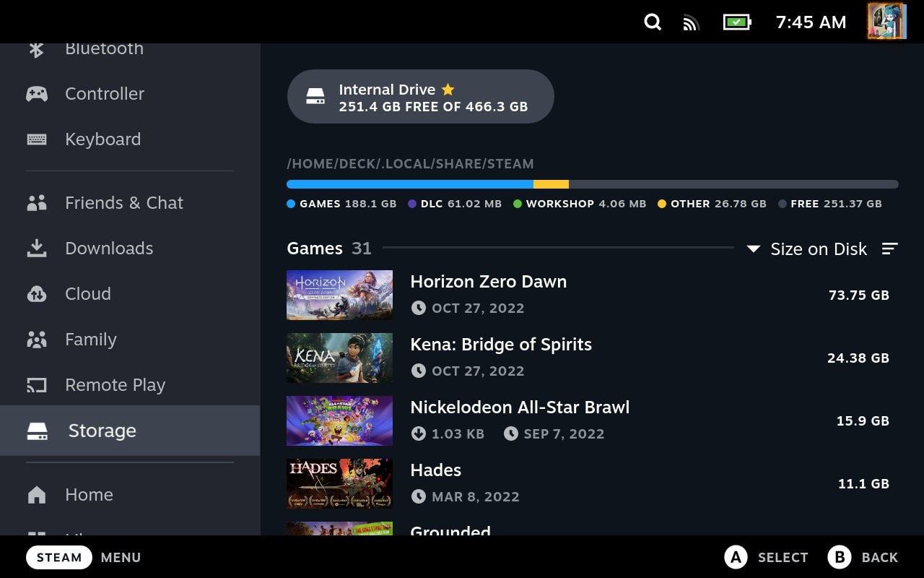Click the BACK label in footer
924x578 pixels.
[880, 558]
